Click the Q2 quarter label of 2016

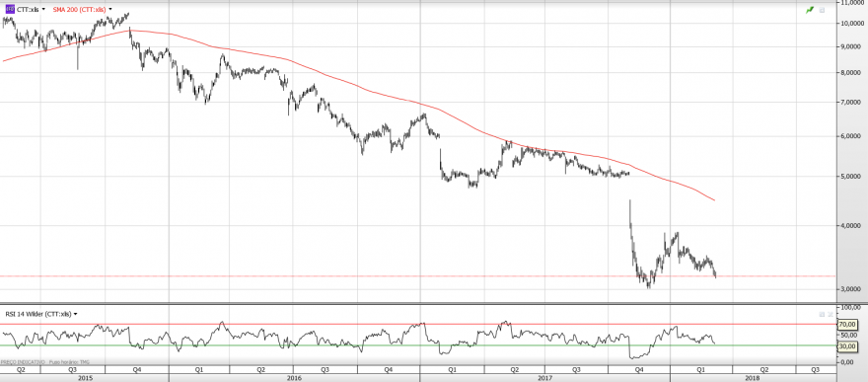[261, 369]
